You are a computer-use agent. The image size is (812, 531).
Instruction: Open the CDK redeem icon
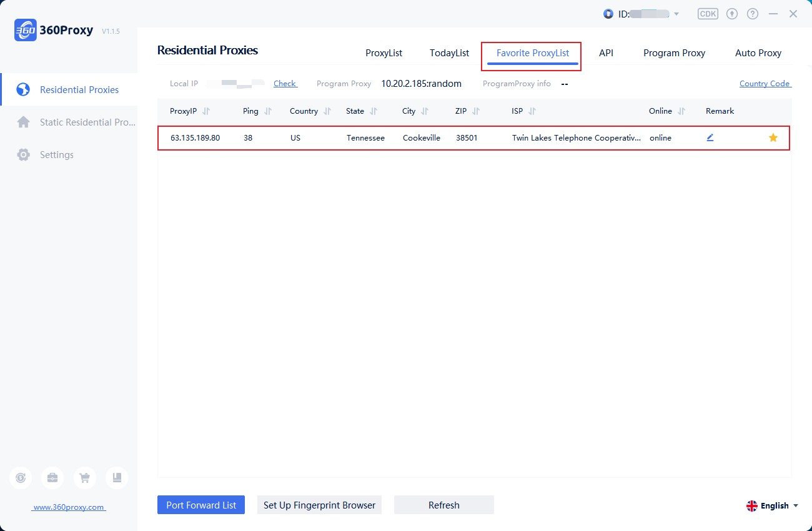pyautogui.click(x=708, y=14)
